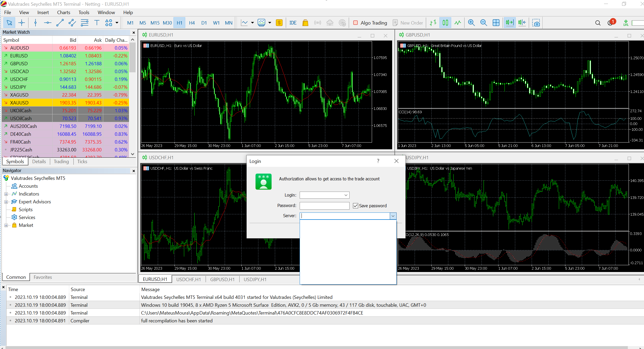Viewport: 644px width, 349px height.
Task: Open the shapes tool dropdown arrow
Action: [x=117, y=23]
